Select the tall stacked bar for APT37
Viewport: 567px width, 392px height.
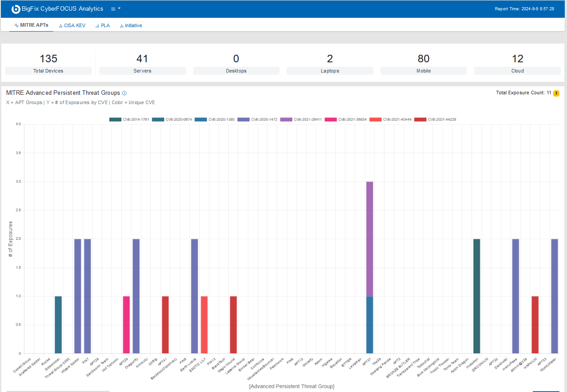[370, 267]
